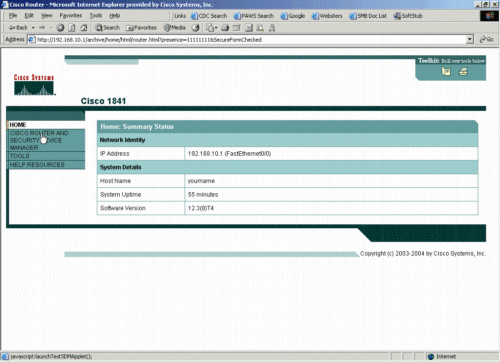The height and width of the screenshot is (363, 500).
Task: Open the Favorites menu
Action: (71, 15)
